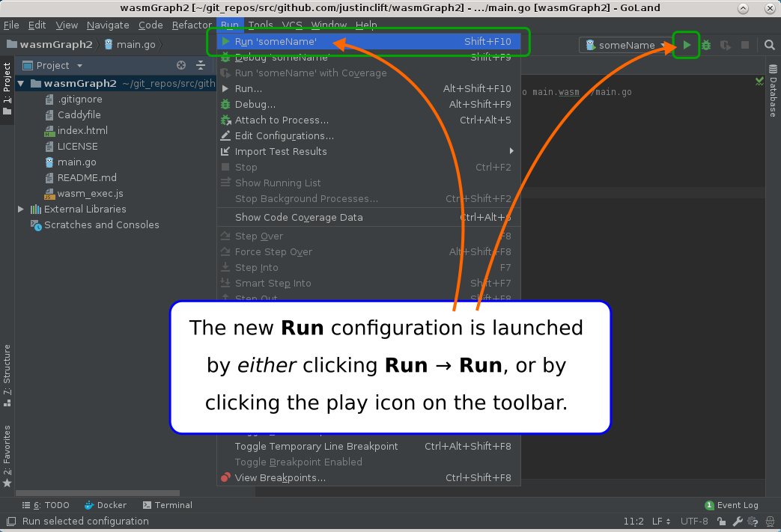The width and height of the screenshot is (781, 532).
Task: Choose Run 'someName' menu entry
Action: pyautogui.click(x=368, y=42)
